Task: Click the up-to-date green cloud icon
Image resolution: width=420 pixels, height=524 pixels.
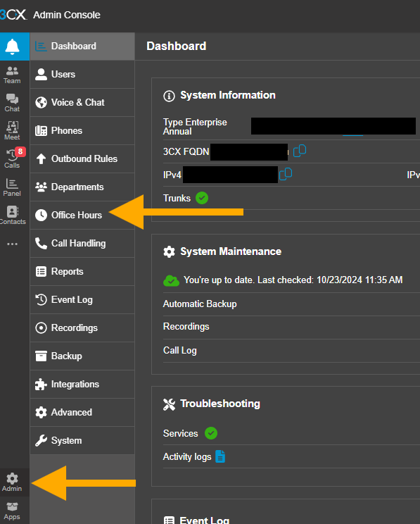Action: [x=171, y=280]
